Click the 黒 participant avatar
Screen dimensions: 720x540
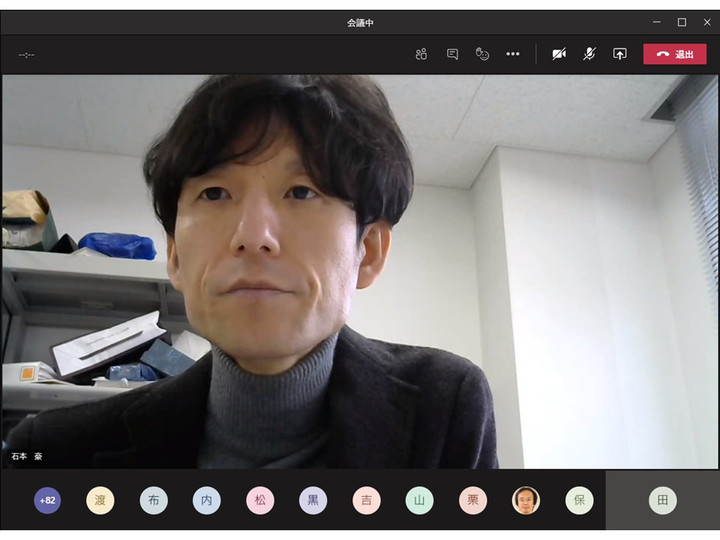coord(313,500)
